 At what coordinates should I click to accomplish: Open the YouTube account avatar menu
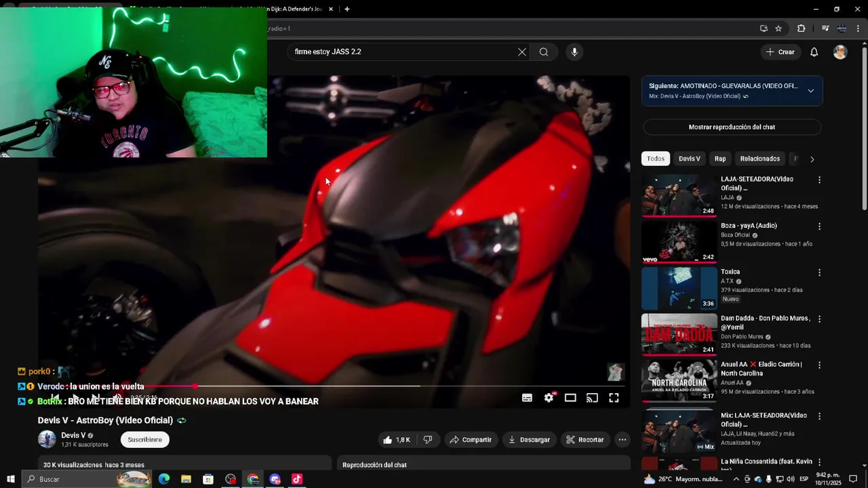840,52
